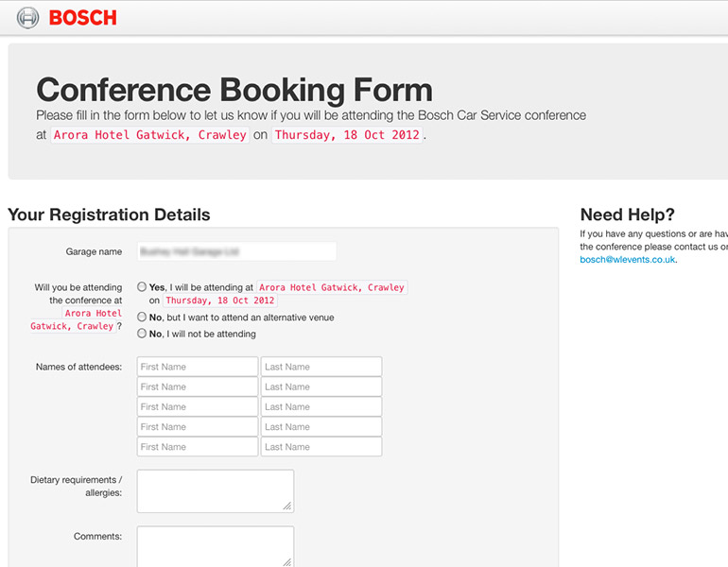This screenshot has width=728, height=567.
Task: Click third attendee Last Name field
Action: click(x=321, y=406)
